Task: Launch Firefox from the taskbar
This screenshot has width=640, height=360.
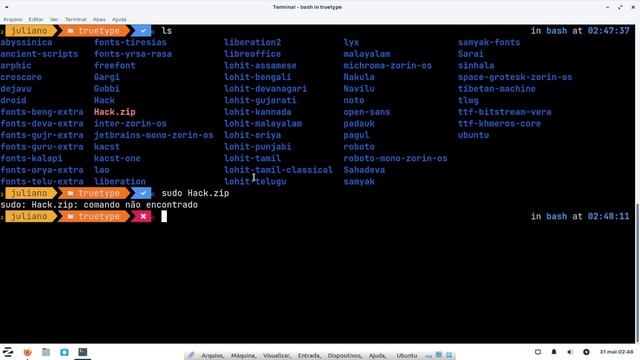Action: coord(27,352)
